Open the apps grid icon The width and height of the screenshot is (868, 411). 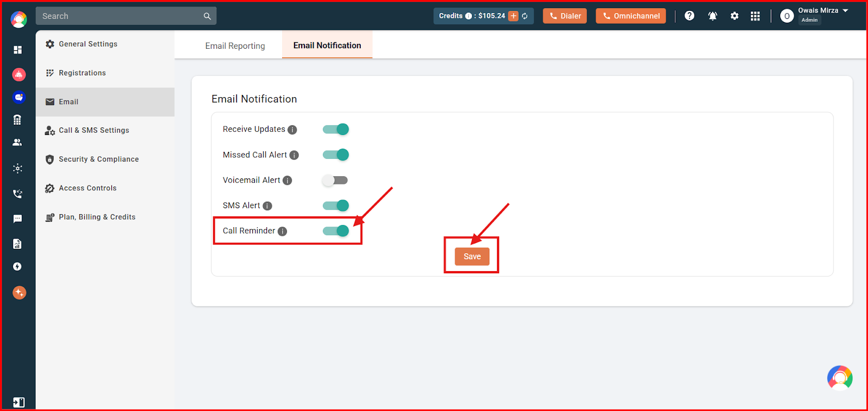click(x=755, y=16)
